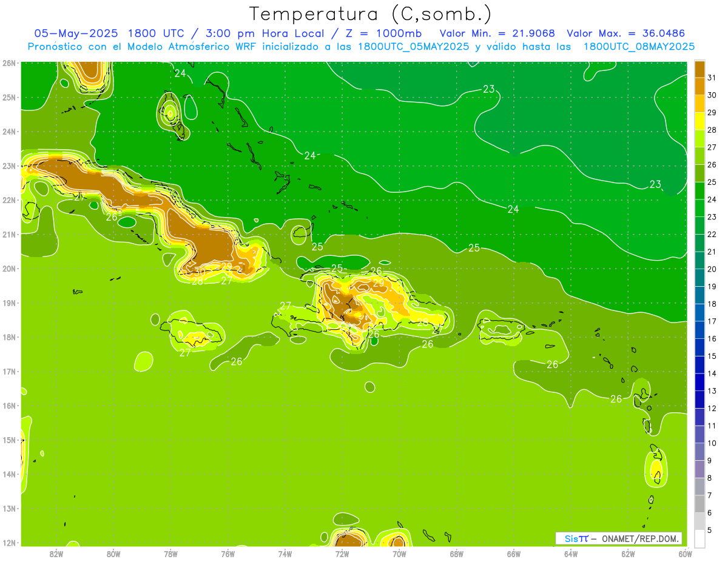728x562 pixels.
Task: Click the '24N' latitude axis label
Action: [x=9, y=132]
